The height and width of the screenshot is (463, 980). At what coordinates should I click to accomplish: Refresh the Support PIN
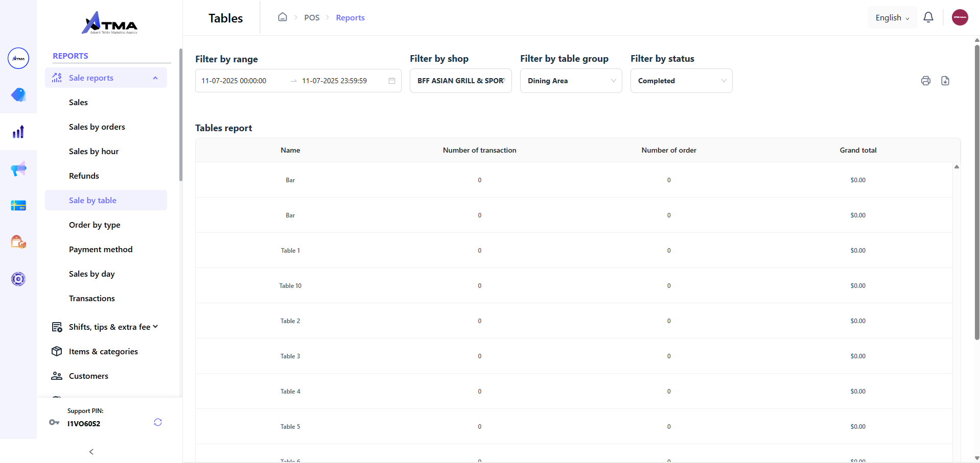157,422
